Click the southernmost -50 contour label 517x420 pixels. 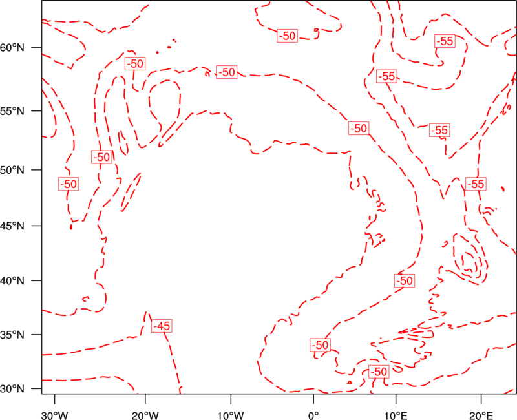[379, 372]
